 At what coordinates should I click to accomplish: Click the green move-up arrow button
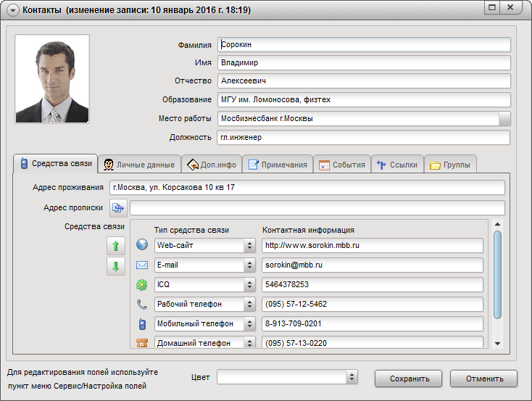click(115, 246)
